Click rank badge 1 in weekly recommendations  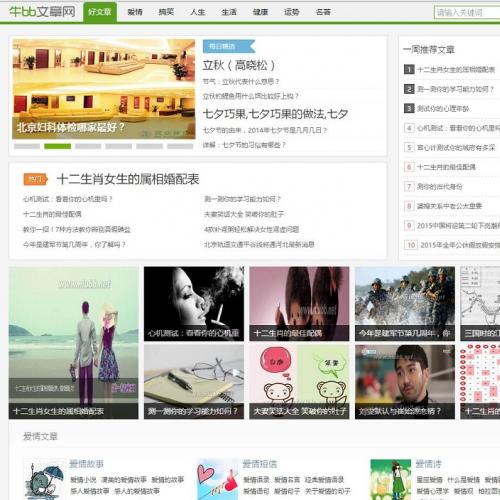(x=409, y=69)
